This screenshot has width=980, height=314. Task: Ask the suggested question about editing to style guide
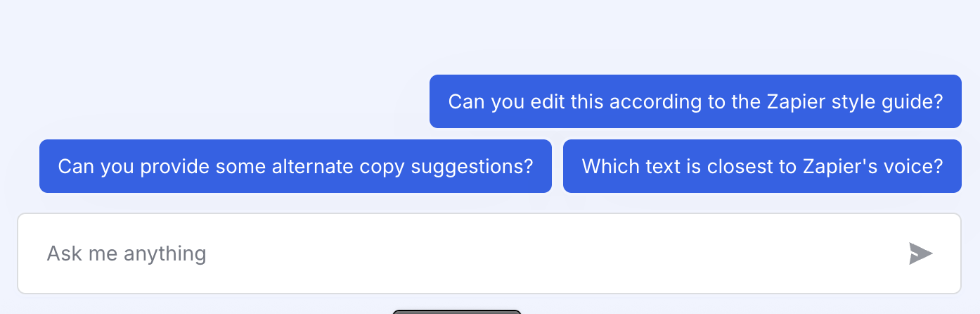click(x=695, y=101)
